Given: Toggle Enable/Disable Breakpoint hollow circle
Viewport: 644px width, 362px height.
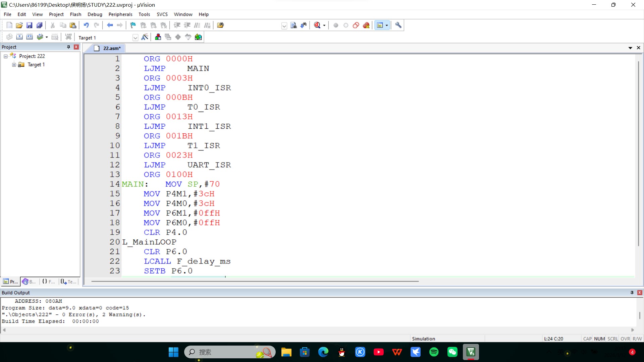Looking at the screenshot, I should pyautogui.click(x=346, y=25).
